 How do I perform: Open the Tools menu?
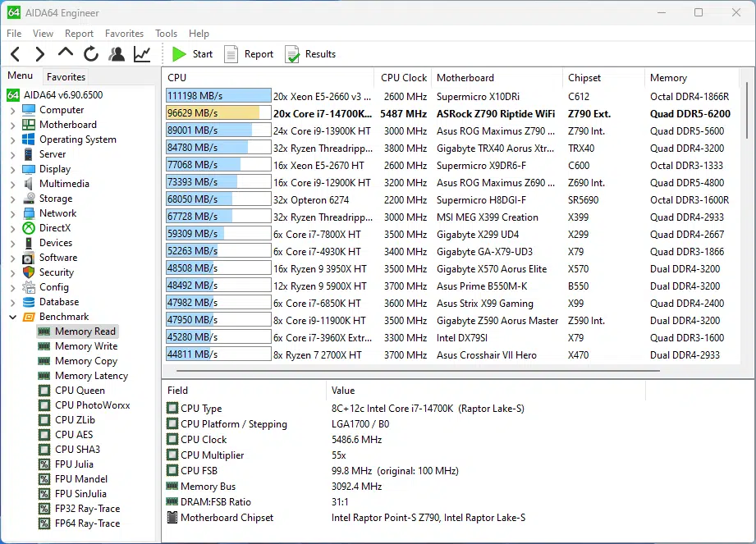[166, 34]
